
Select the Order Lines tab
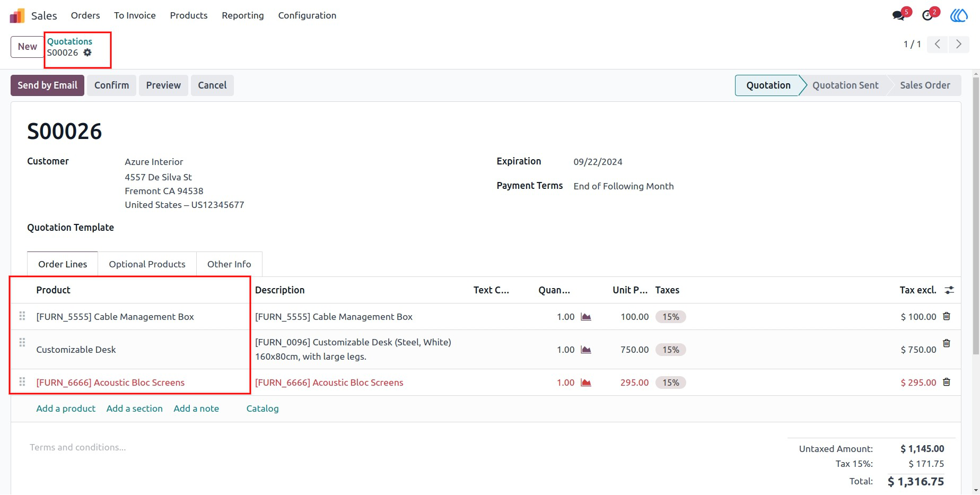pyautogui.click(x=63, y=264)
